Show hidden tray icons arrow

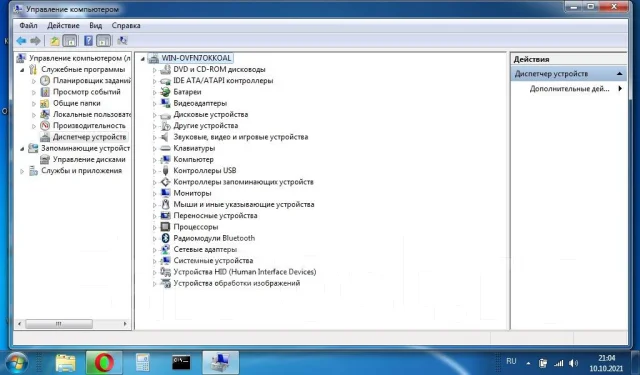[x=528, y=363]
